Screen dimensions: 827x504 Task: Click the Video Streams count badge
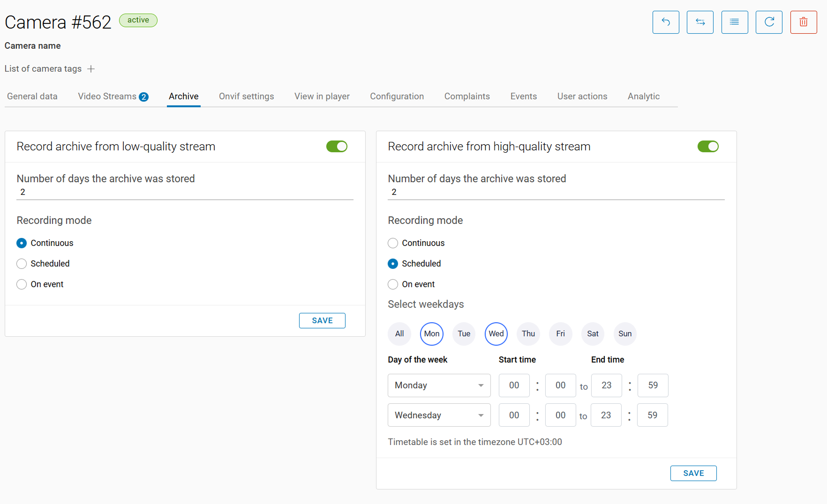click(x=144, y=97)
